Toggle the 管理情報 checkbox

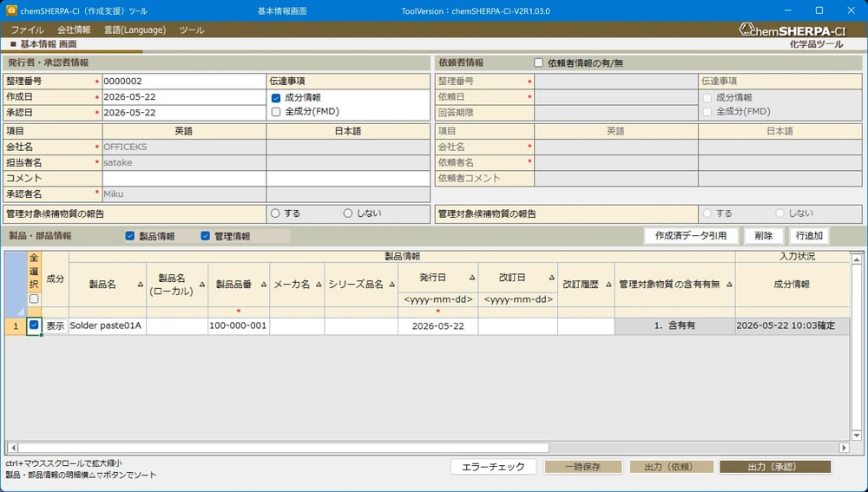click(x=206, y=236)
